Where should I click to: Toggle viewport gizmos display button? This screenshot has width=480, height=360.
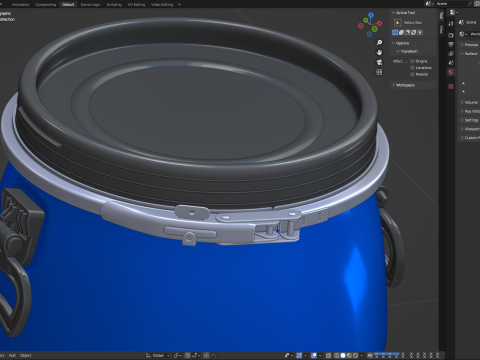tap(299, 355)
